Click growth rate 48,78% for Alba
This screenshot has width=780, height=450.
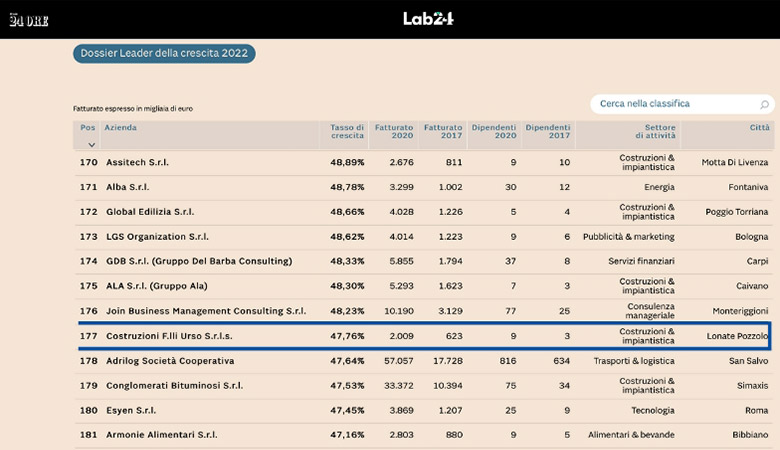pyautogui.click(x=347, y=187)
